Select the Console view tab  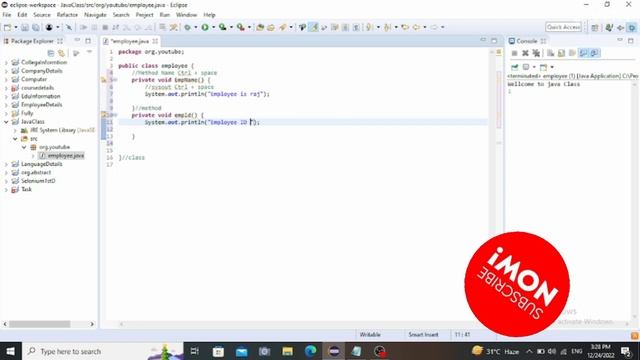527,41
